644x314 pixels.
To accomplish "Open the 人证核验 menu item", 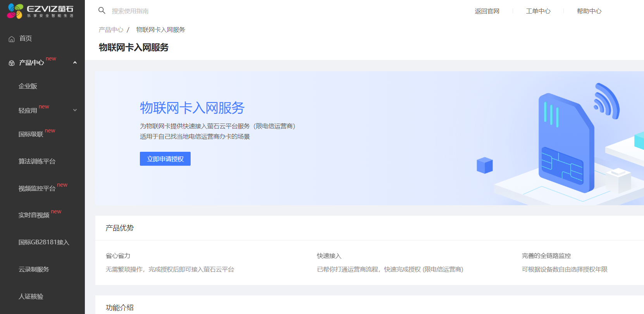I will (x=31, y=297).
